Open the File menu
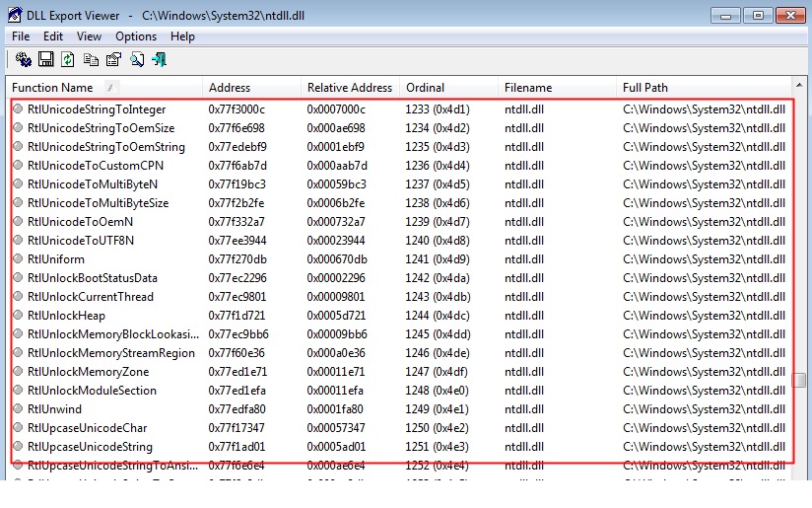The width and height of the screenshot is (812, 508). 21,36
